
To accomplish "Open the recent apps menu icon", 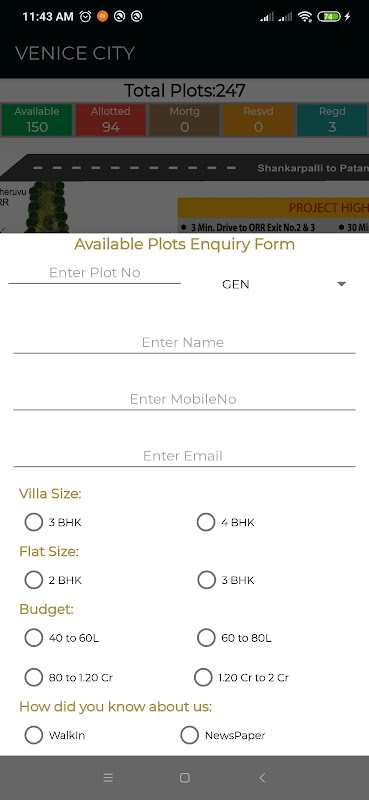I will click(108, 778).
